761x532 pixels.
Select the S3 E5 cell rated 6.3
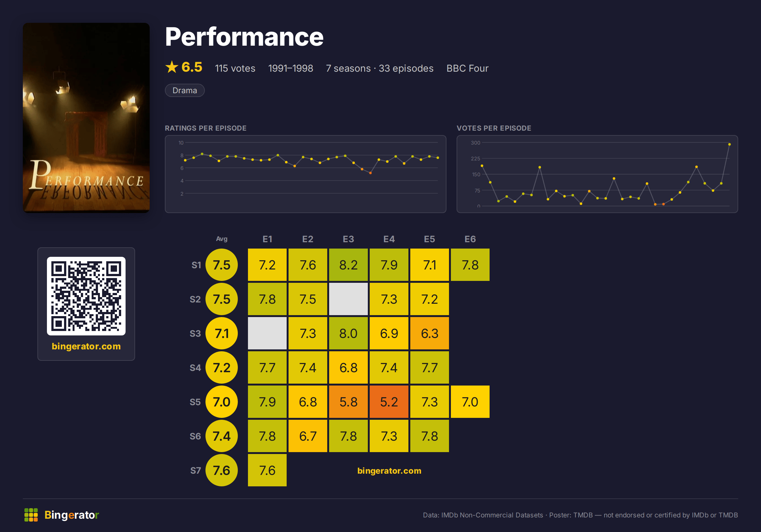click(430, 333)
